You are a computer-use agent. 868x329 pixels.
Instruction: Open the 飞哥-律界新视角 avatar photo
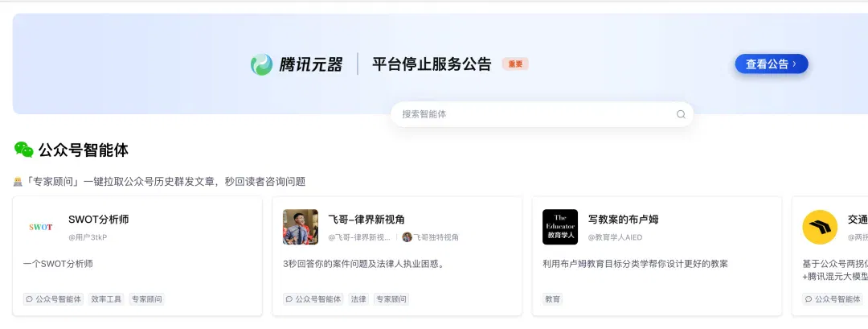coord(301,227)
